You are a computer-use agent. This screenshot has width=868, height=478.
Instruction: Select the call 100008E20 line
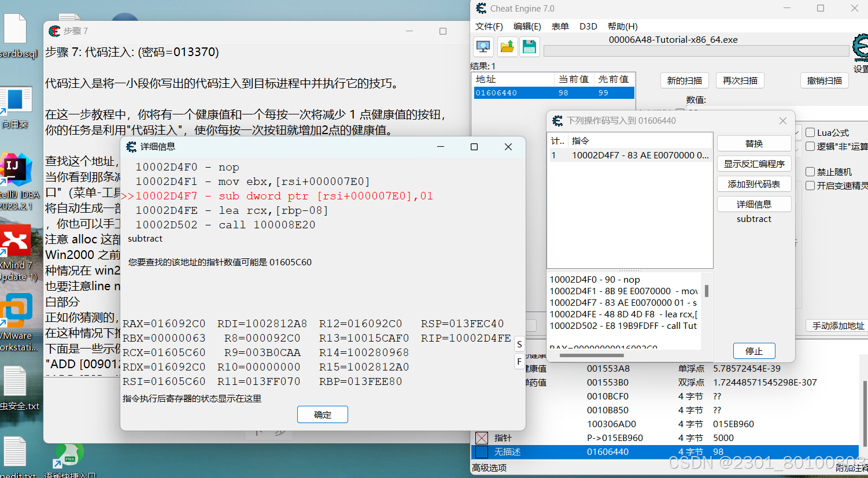(226, 225)
